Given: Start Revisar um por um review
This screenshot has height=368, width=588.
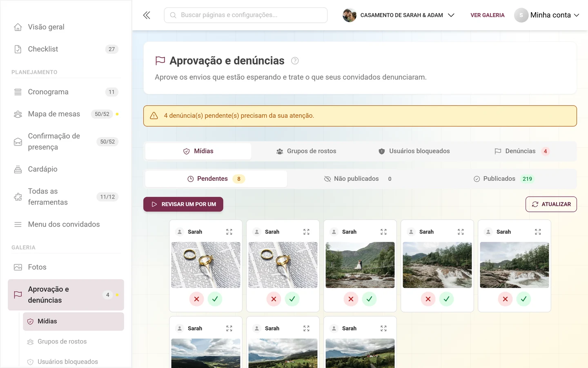Looking at the screenshot, I should coord(183,204).
